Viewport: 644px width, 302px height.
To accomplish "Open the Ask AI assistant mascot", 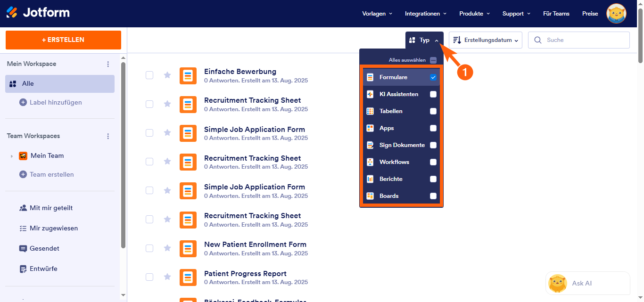I will [x=558, y=284].
